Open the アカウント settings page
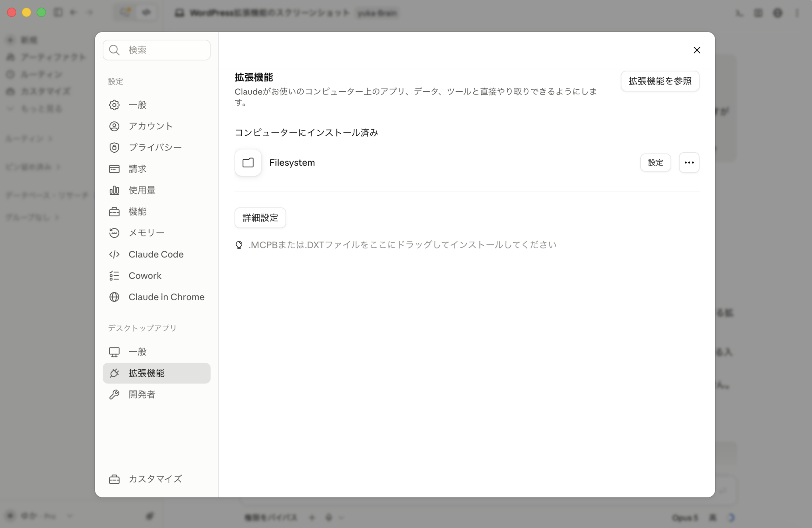This screenshot has width=812, height=528. pyautogui.click(x=156, y=126)
